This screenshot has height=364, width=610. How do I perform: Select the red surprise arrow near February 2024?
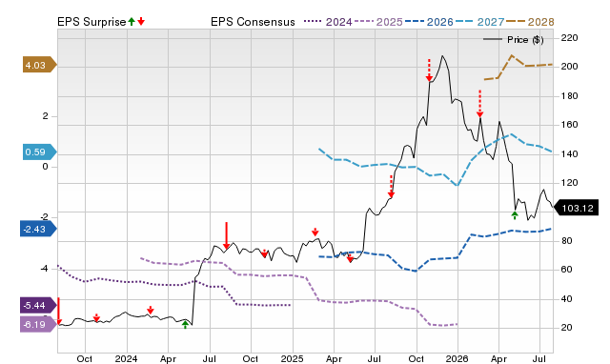[151, 310]
